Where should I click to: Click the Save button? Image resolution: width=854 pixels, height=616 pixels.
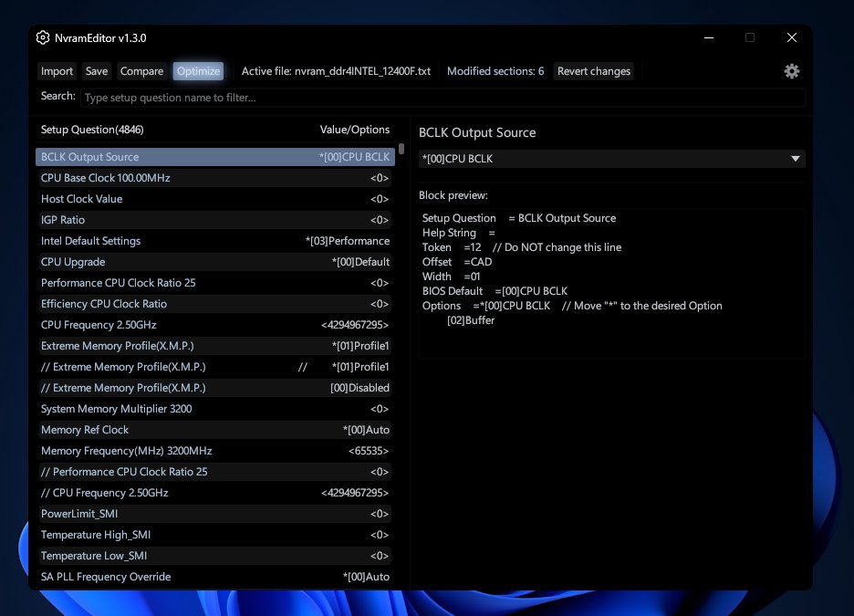point(97,71)
